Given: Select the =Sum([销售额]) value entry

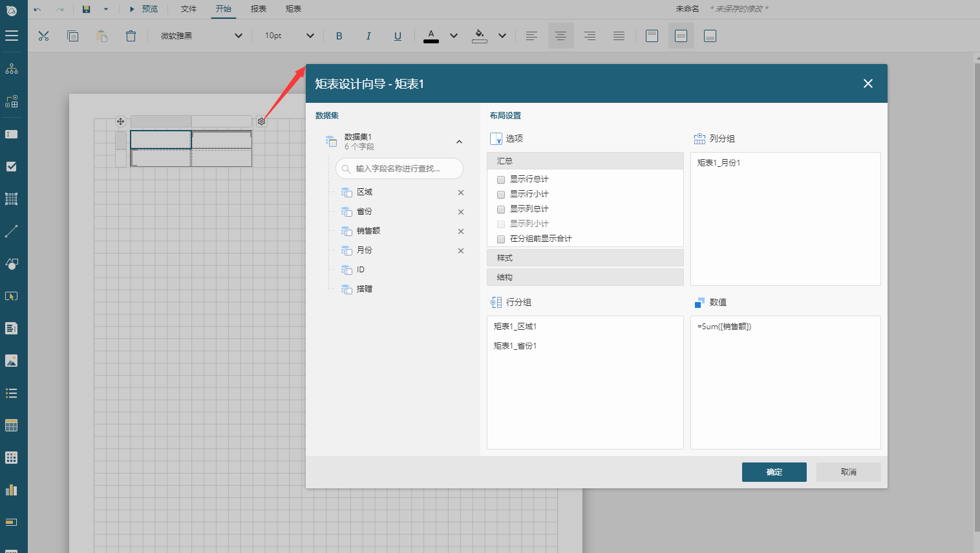Looking at the screenshot, I should tap(724, 327).
